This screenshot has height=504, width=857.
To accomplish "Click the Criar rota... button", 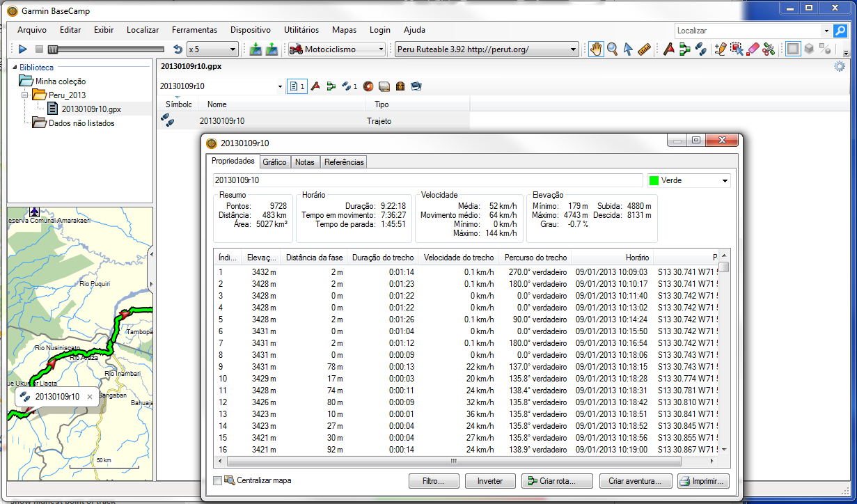I will [557, 481].
